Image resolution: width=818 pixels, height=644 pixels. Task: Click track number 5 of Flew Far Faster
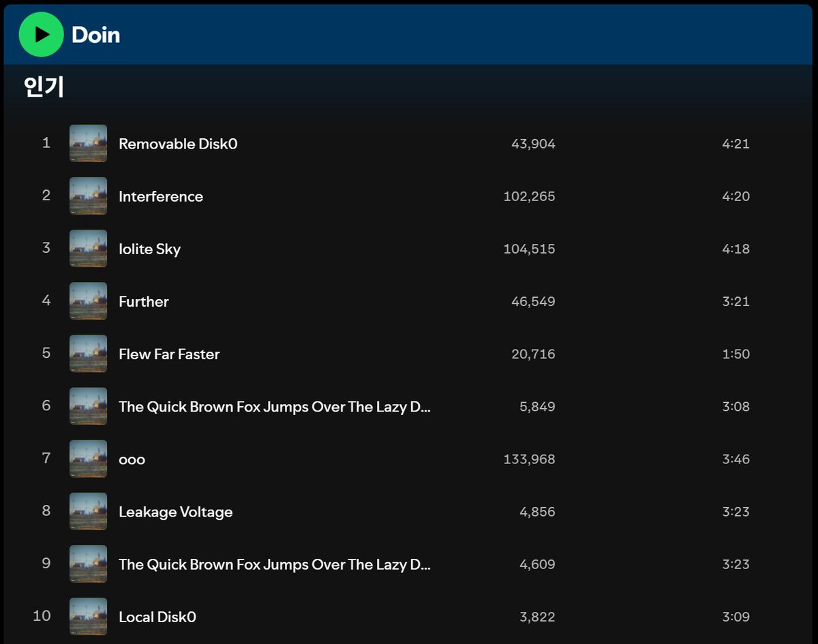(x=46, y=353)
